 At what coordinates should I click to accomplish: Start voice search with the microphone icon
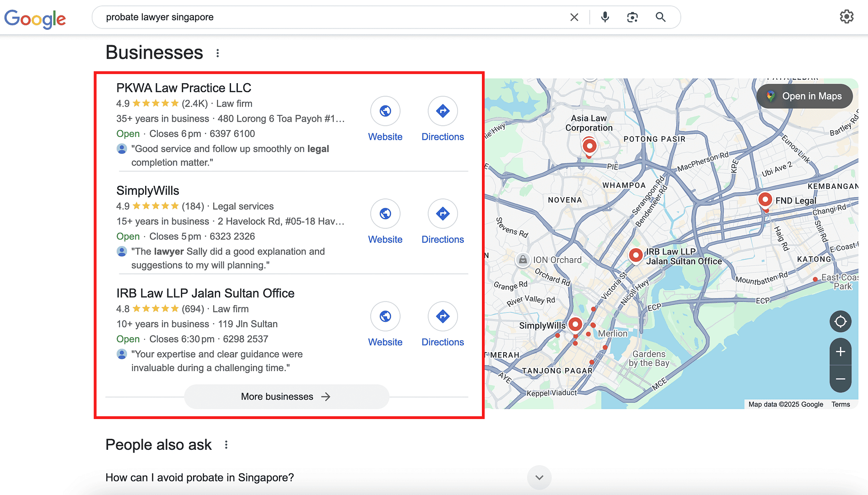point(605,17)
